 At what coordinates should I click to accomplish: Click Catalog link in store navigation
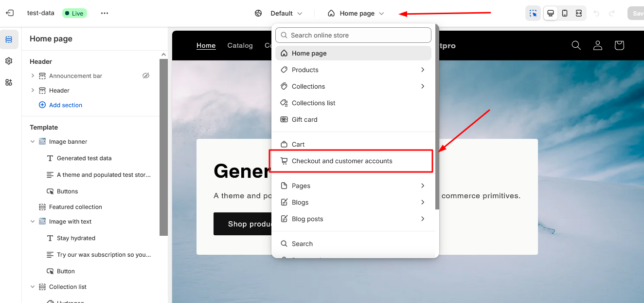tap(240, 45)
